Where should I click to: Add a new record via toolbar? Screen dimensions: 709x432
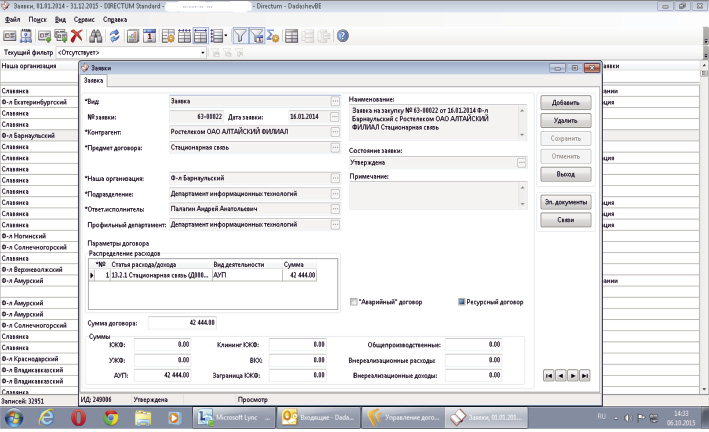(x=44, y=36)
